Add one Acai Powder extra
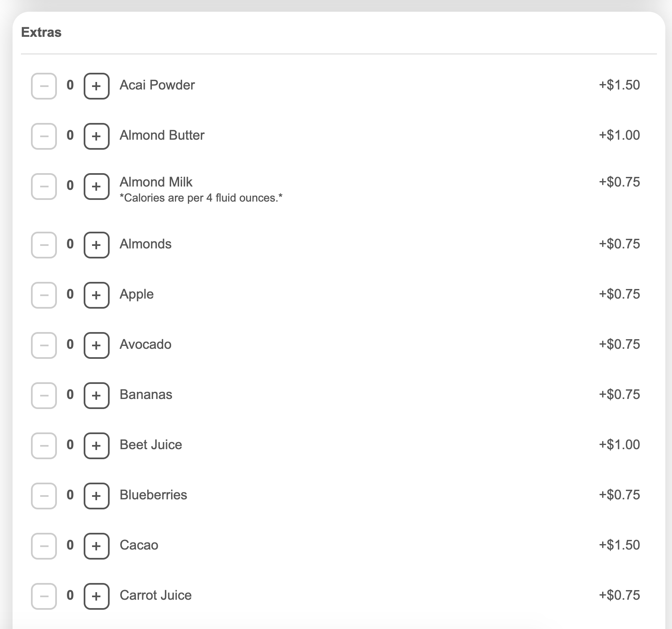The image size is (672, 629). [97, 86]
